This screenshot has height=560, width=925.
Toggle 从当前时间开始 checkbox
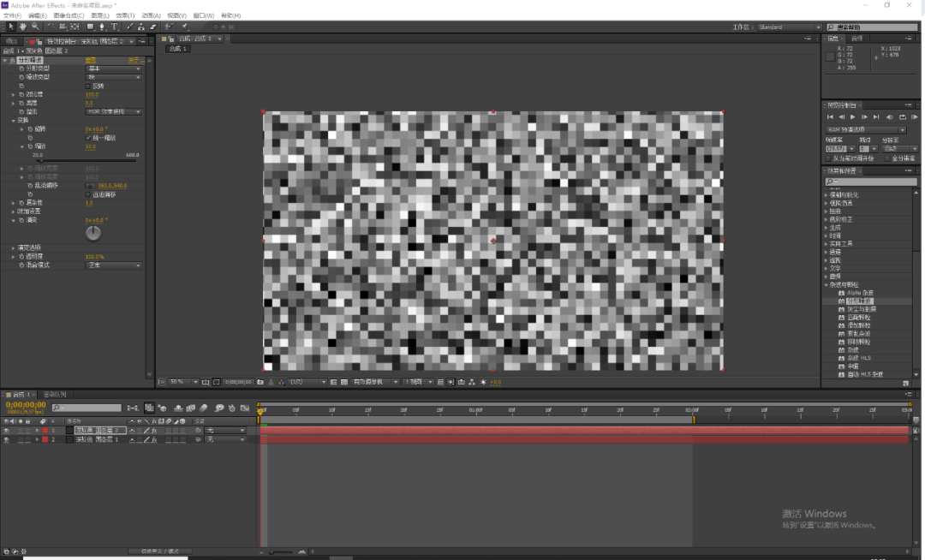coord(828,158)
